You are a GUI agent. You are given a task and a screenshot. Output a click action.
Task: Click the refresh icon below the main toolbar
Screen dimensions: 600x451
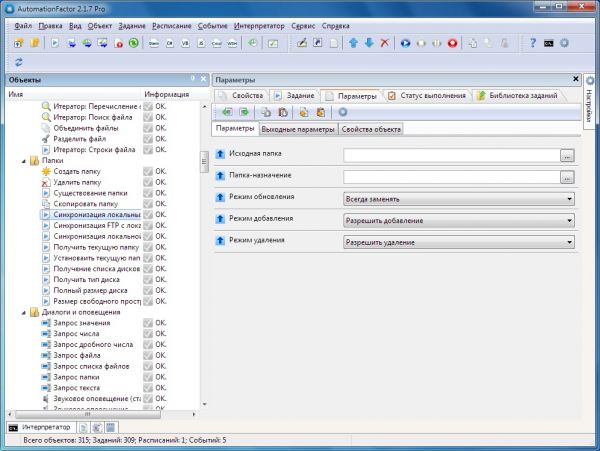pos(19,62)
